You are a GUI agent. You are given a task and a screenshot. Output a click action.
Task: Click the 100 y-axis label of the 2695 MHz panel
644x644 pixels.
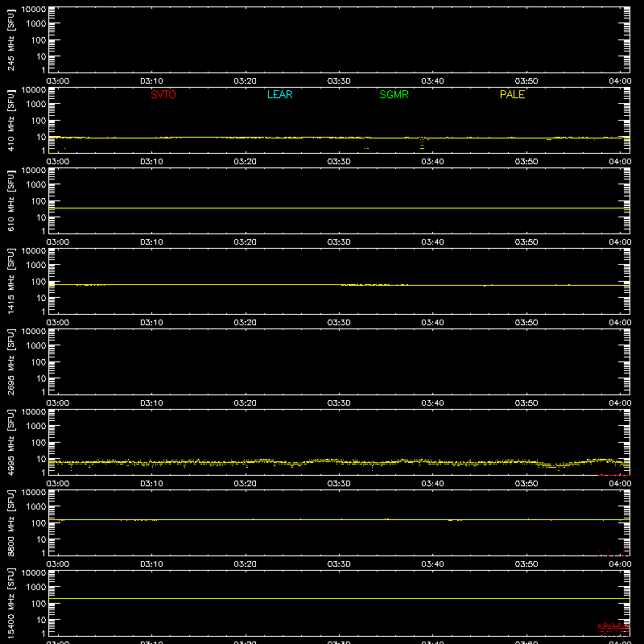39,362
